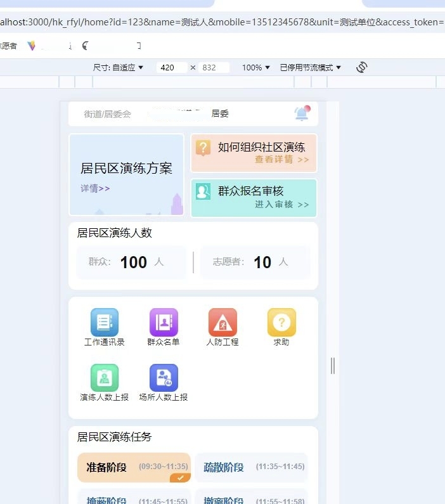
Task: Click the viewport width input field
Action: click(x=171, y=67)
